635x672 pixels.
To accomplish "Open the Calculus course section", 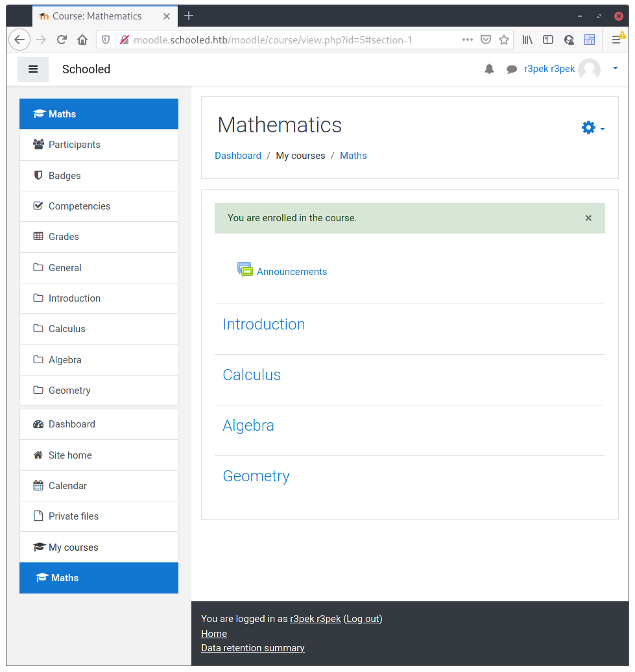I will click(x=252, y=375).
